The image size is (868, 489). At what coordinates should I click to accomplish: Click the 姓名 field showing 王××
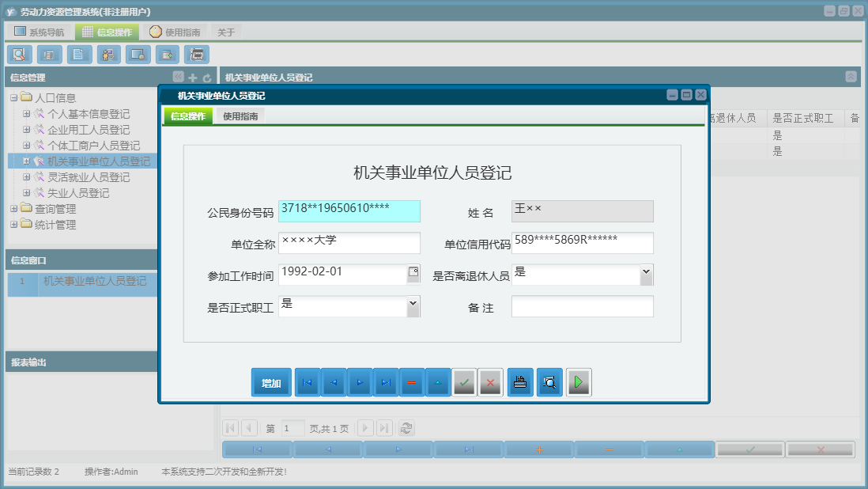click(x=583, y=211)
